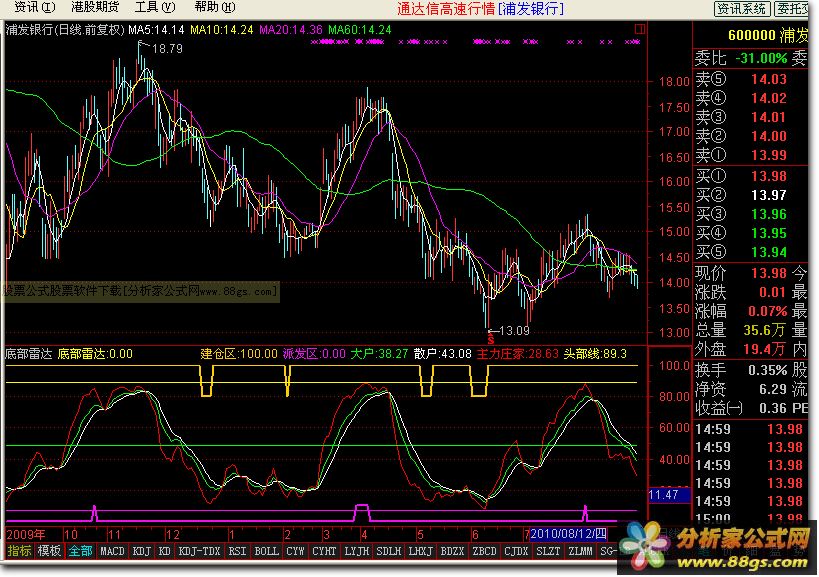Click the 大户:38.27 indicator value
This screenshot has width=819, height=577.
379,354
